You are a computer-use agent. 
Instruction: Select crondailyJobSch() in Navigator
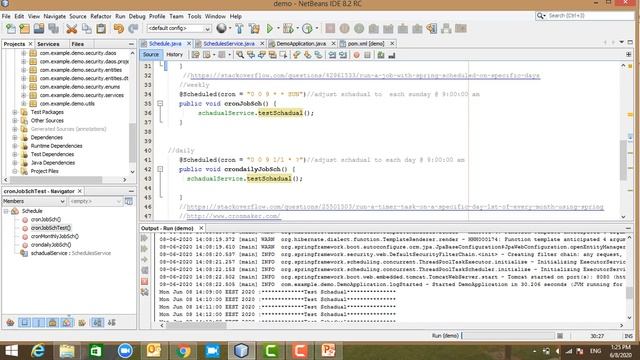51,245
